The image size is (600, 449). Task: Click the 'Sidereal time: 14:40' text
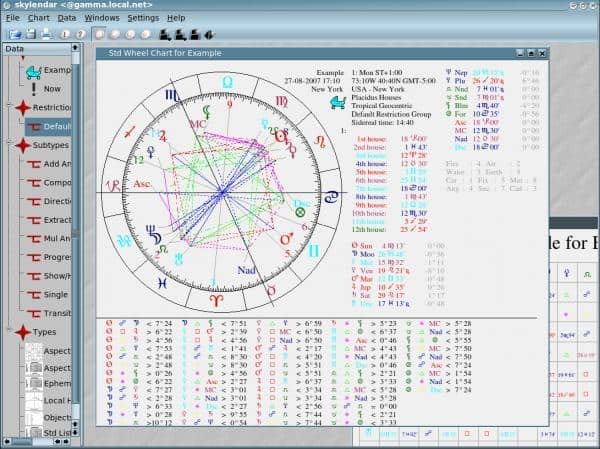pos(382,122)
